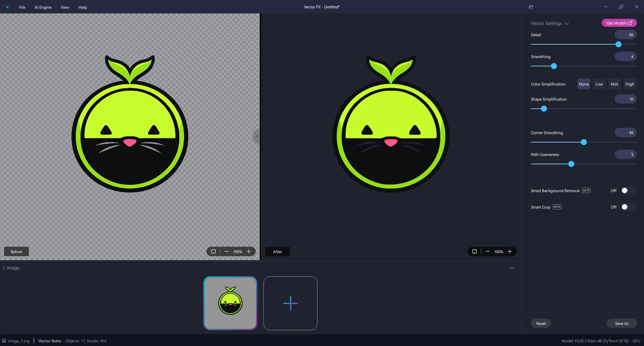Click the Get Models button
This screenshot has width=644, height=346.
(x=619, y=23)
